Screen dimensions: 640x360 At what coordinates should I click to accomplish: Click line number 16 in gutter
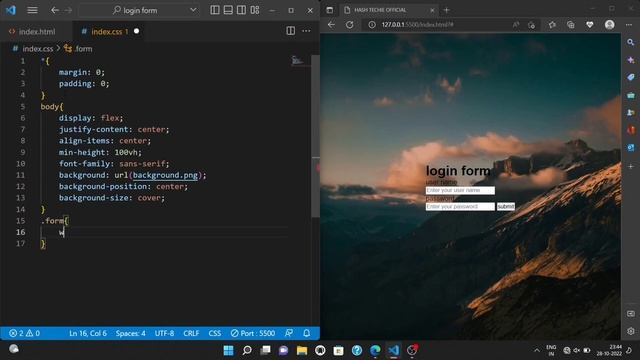21,232
